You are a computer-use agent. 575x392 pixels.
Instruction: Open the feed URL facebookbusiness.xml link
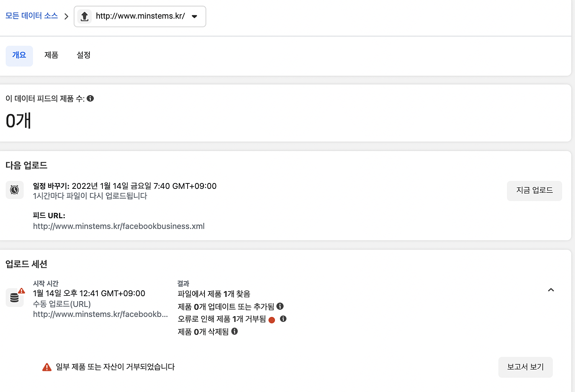[x=119, y=226]
